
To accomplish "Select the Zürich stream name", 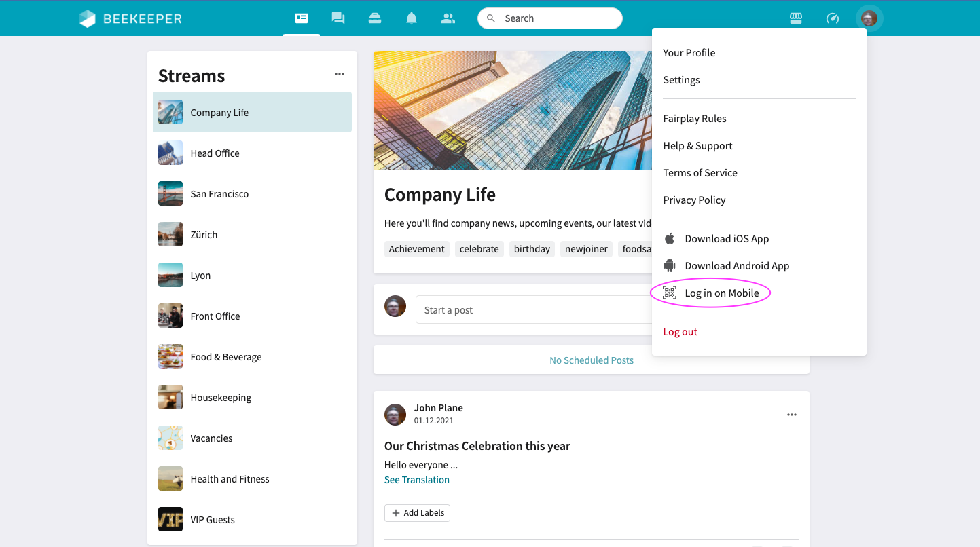I will point(204,235).
